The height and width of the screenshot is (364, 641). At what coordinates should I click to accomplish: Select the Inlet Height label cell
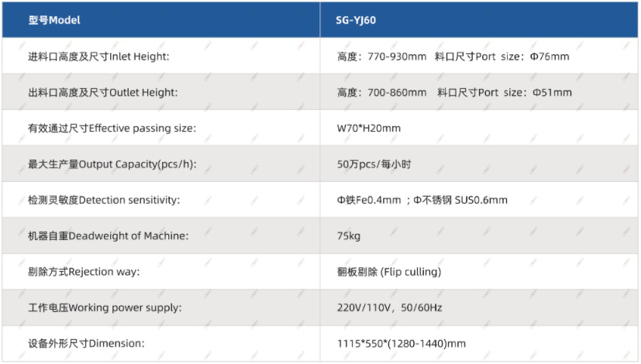click(98, 57)
